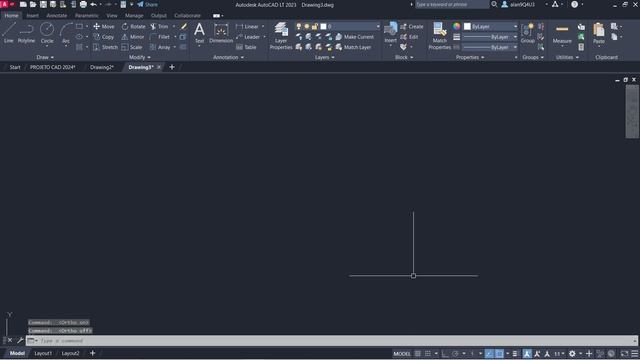640x360 pixels.
Task: Switch to Layout1 tab
Action: 43,353
